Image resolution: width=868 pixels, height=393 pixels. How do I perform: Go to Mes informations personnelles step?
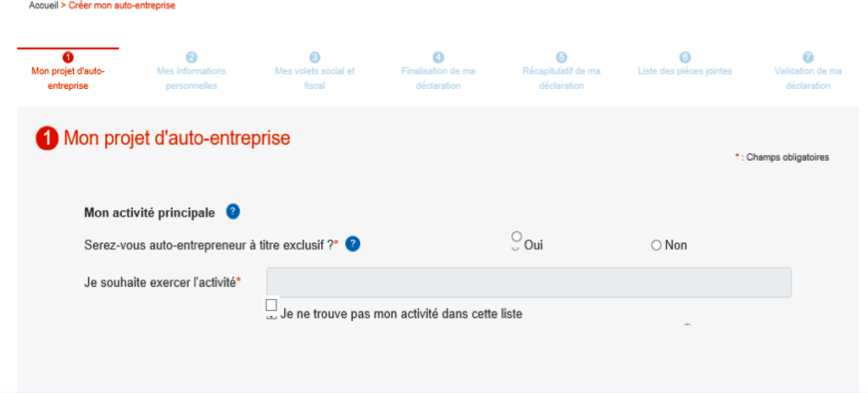tap(192, 79)
